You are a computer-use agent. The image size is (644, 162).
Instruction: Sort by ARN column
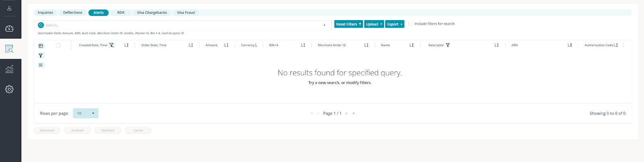coord(570,45)
